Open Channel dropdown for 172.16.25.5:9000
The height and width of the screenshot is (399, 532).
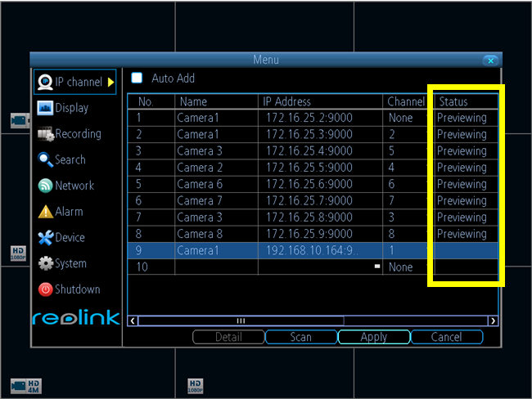(408, 168)
